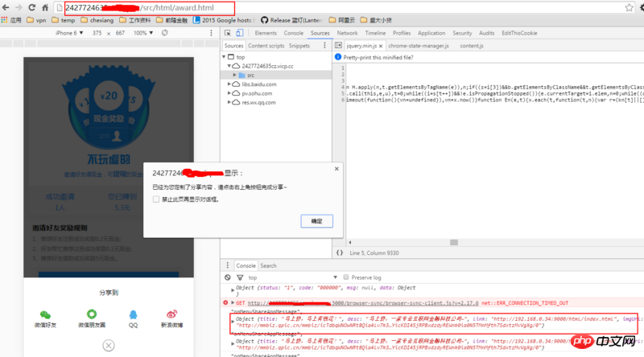Go back with browser back arrow

[x=6, y=7]
